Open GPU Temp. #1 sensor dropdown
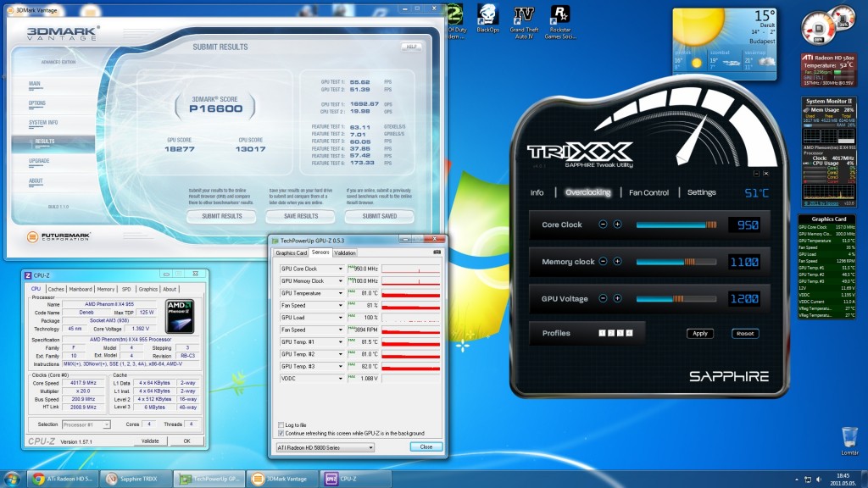 click(341, 342)
